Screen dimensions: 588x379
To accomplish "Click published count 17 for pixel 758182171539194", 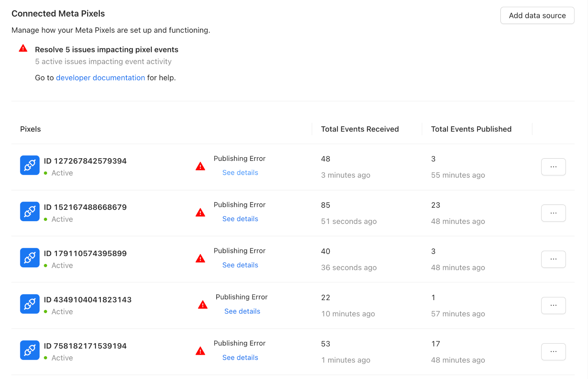I will [x=435, y=344].
